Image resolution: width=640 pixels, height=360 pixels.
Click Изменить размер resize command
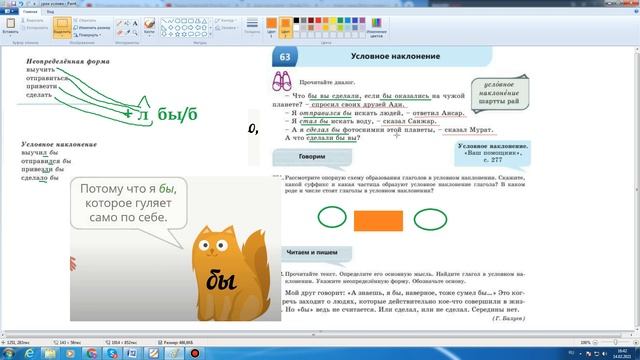[92, 27]
